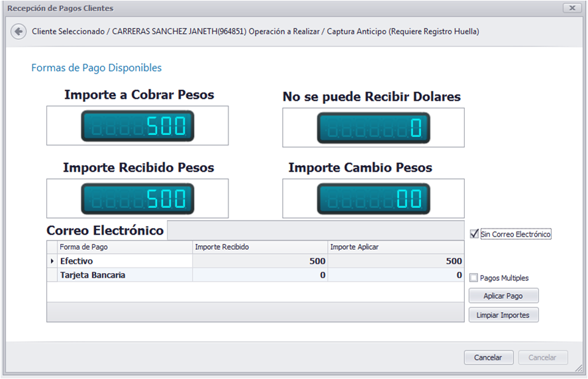Click the Limpiar Importes button
The width and height of the screenshot is (588, 379).
tap(504, 315)
